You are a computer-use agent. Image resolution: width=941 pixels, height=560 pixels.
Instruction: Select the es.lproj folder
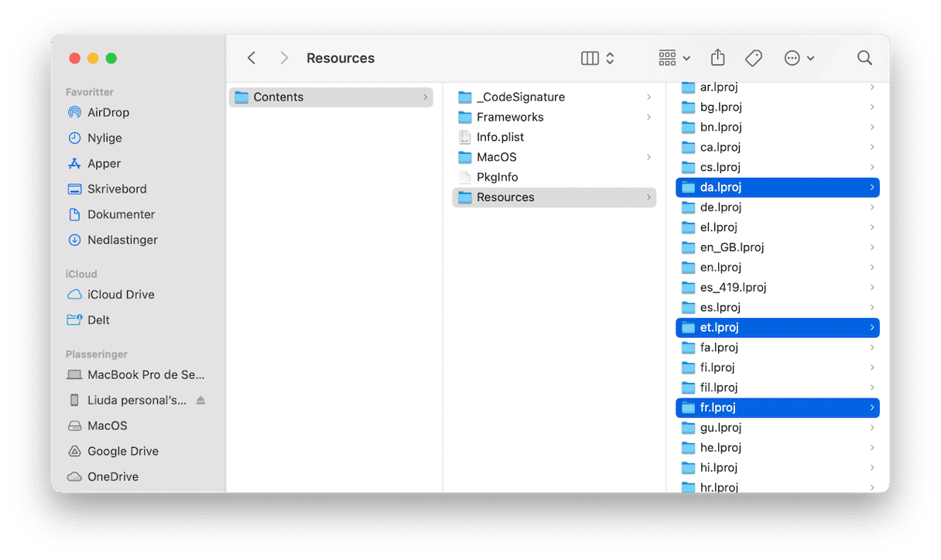pyautogui.click(x=778, y=307)
